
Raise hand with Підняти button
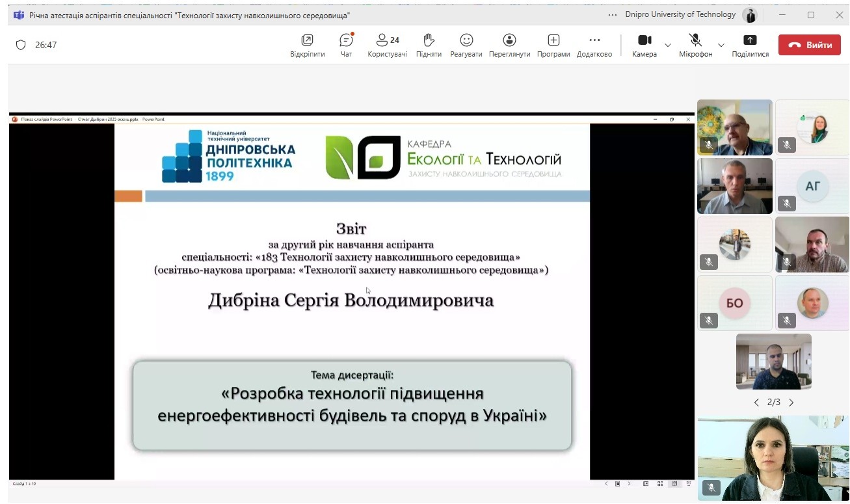tap(429, 45)
